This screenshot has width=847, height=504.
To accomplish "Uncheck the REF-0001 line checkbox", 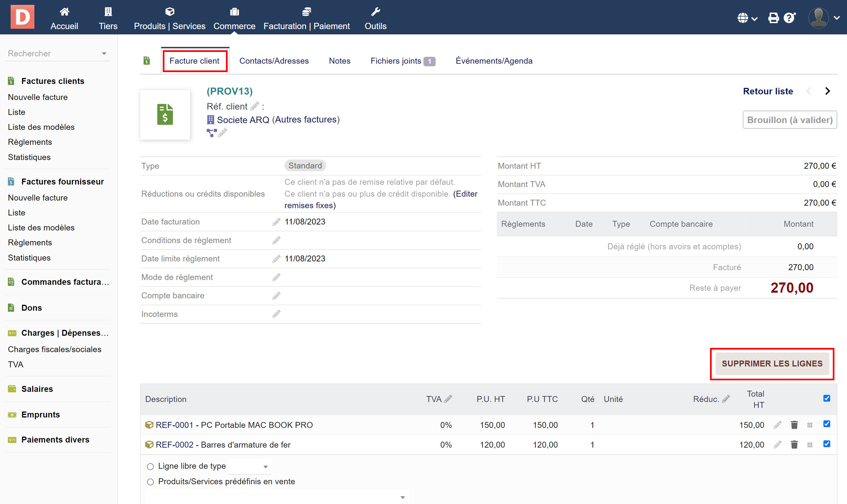I will click(x=826, y=424).
